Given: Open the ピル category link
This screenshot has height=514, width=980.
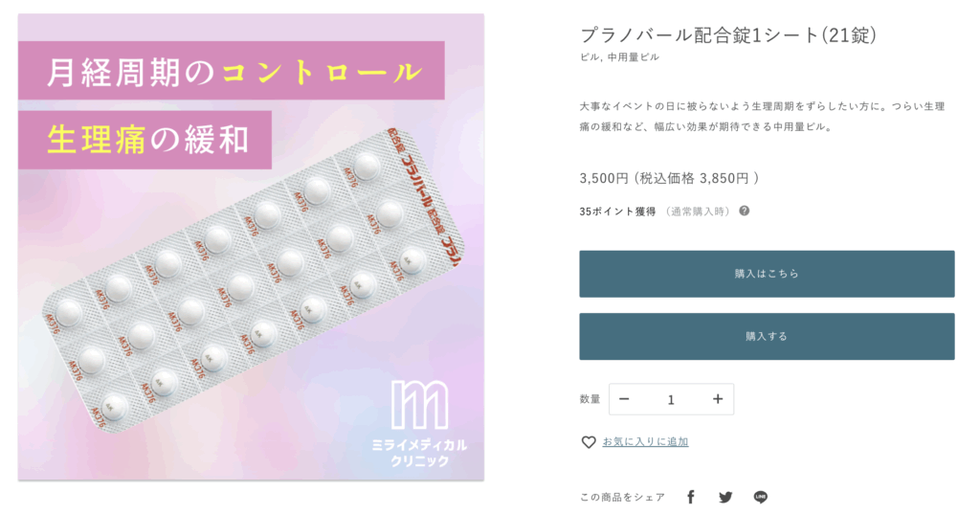Looking at the screenshot, I should click(x=589, y=56).
